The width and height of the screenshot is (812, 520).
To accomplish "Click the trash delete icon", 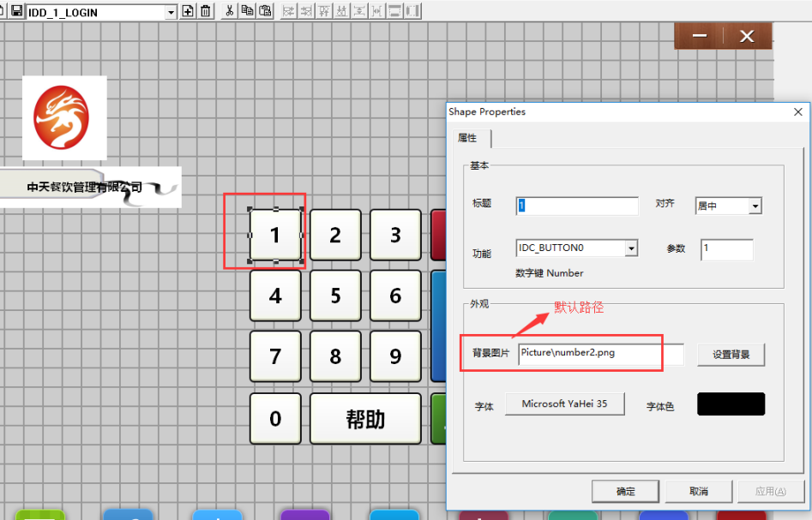I will click(206, 11).
